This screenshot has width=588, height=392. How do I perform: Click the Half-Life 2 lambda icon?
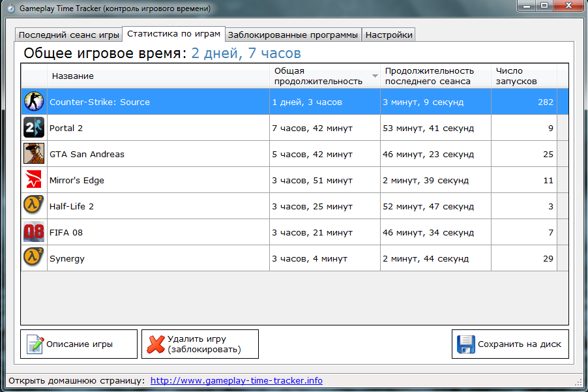[x=34, y=205]
